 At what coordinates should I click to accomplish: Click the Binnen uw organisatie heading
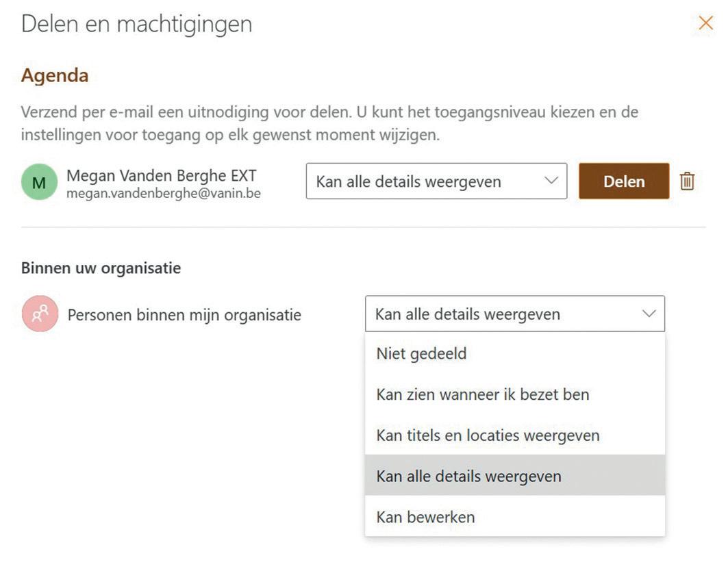[x=101, y=268]
